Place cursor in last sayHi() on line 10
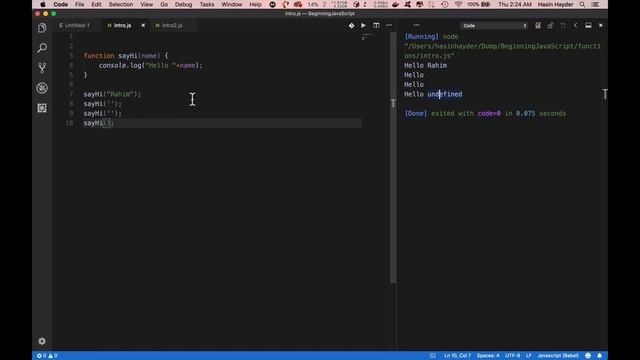The image size is (640, 360). tap(99, 123)
